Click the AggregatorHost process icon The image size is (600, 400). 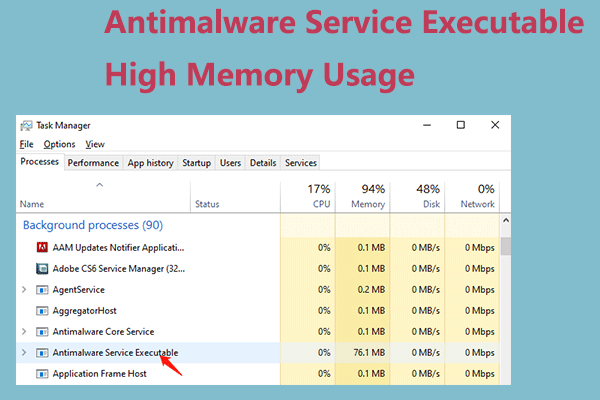(42, 311)
